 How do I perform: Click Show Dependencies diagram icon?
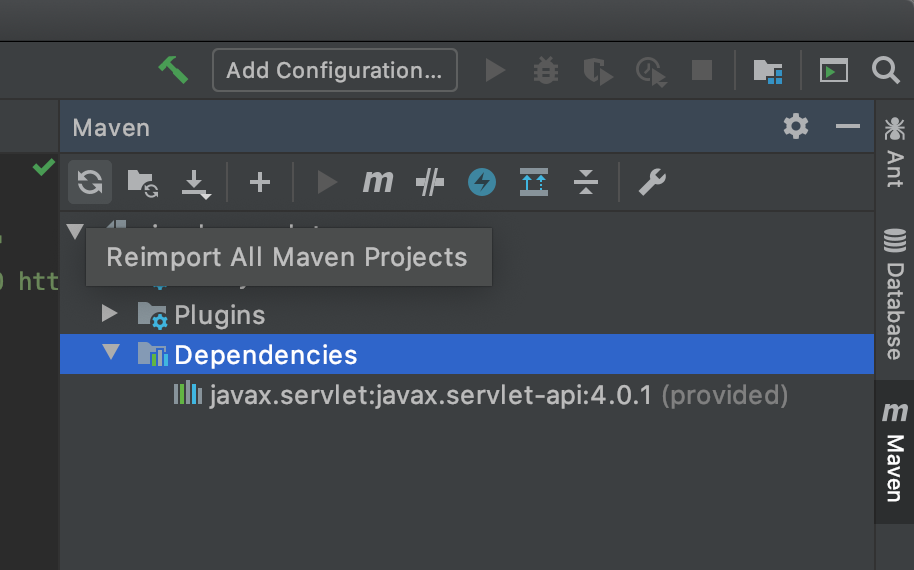[533, 182]
